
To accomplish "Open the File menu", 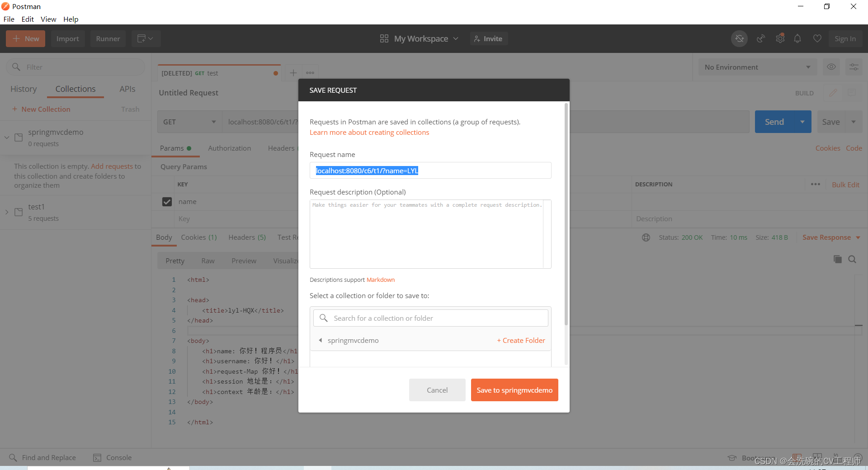I will [9, 19].
